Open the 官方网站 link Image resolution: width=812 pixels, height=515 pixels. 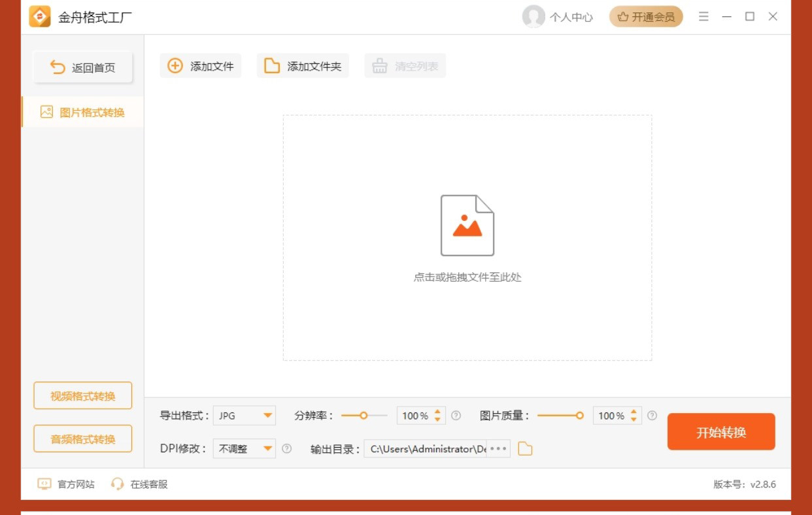66,484
